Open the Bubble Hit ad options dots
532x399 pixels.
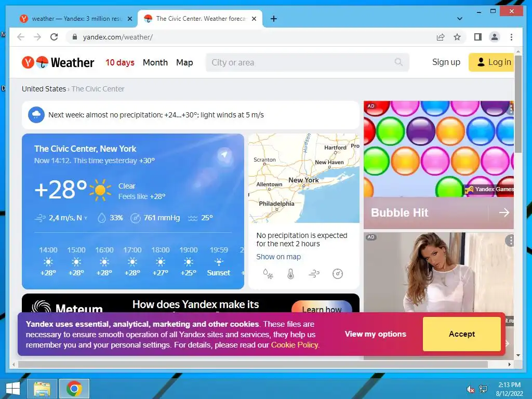point(511,109)
